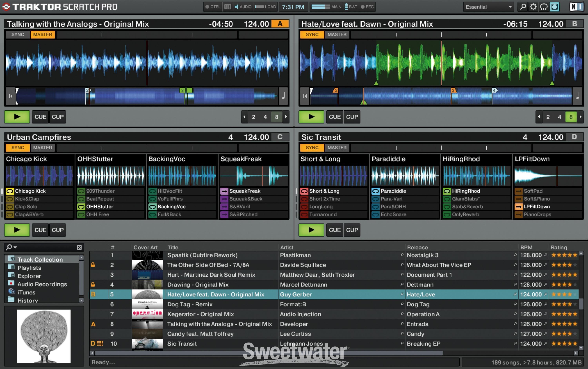
Task: Click CUE on Deck B
Action: [x=335, y=117]
